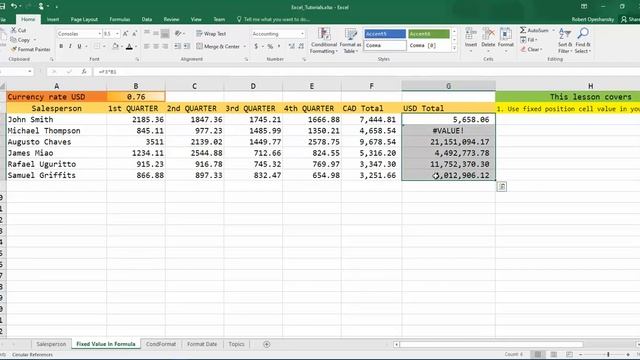Open the Fill menu in Editing
The height and width of the screenshot is (360, 640).
528,40
